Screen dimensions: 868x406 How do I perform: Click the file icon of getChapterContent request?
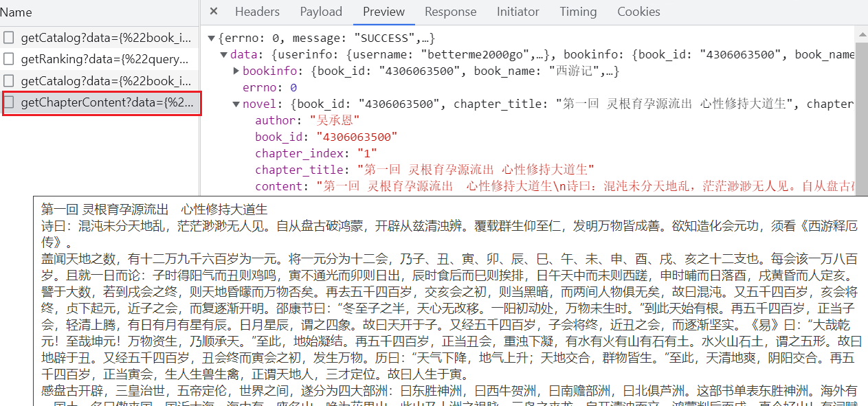click(9, 103)
